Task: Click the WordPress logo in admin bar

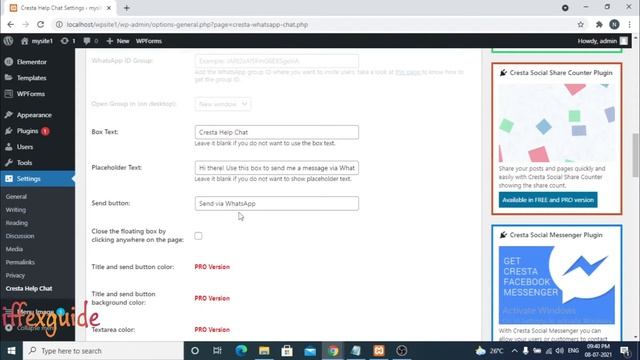Action: 8,41
